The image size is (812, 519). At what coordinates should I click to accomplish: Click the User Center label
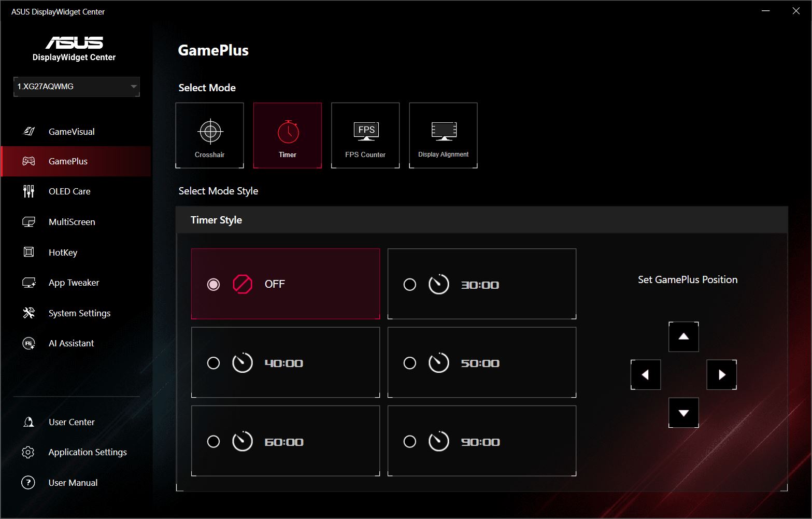(x=72, y=422)
